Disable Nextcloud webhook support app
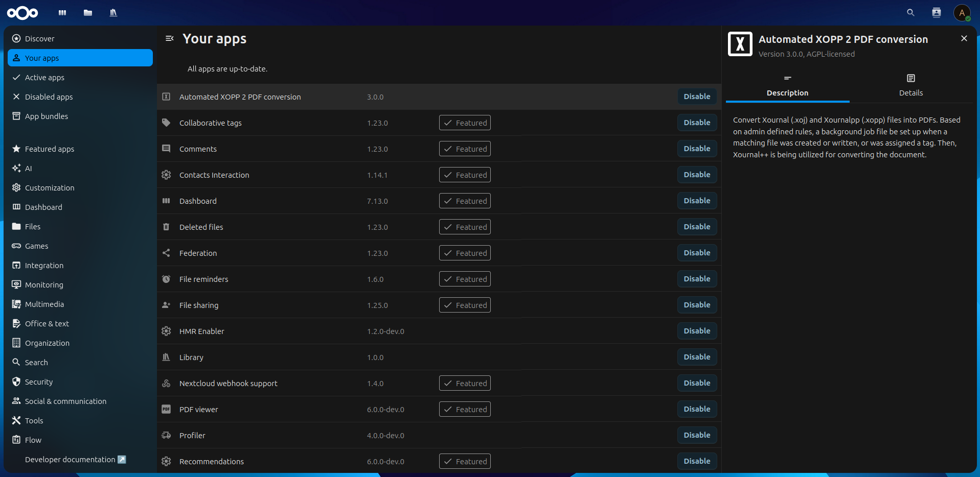Screen dimensions: 980x477 (697, 383)
